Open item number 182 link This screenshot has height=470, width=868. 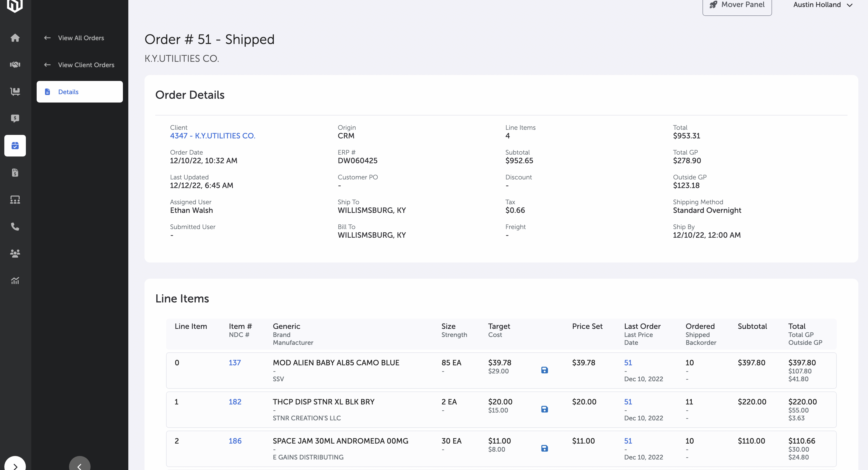click(235, 402)
